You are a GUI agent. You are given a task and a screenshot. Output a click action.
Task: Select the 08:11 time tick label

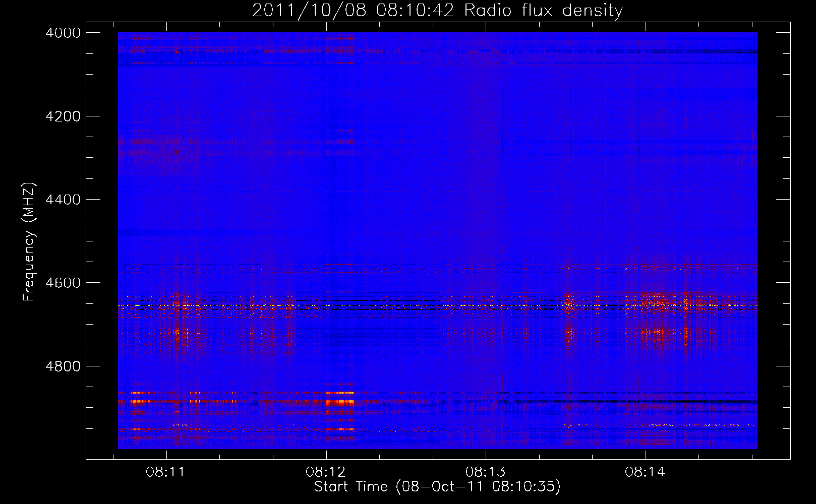coord(165,472)
